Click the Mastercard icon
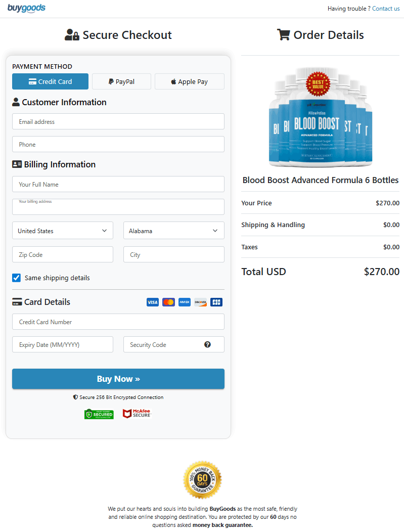Screen dimensions: 404x532 point(168,302)
